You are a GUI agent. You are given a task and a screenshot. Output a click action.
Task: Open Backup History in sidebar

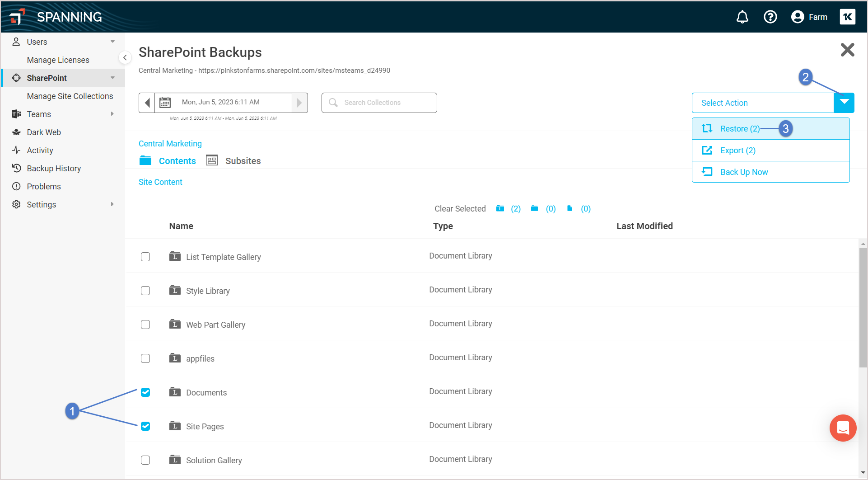pyautogui.click(x=54, y=168)
